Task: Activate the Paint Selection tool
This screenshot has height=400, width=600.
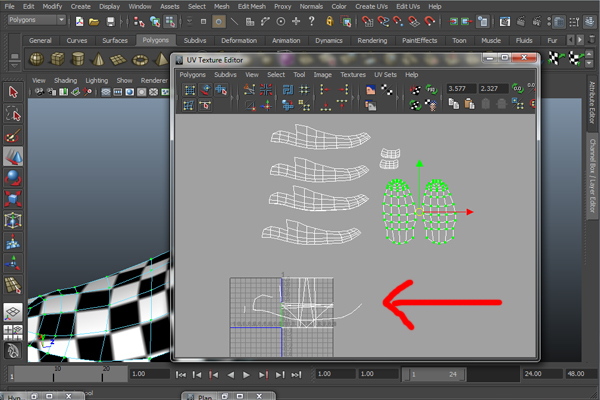Action: 13,135
